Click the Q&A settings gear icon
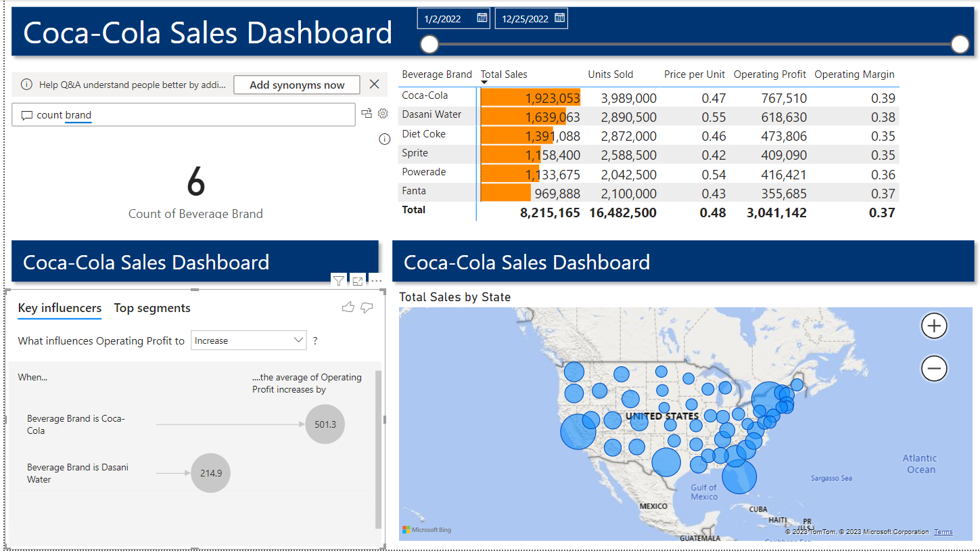The height and width of the screenshot is (553, 980). click(x=383, y=114)
